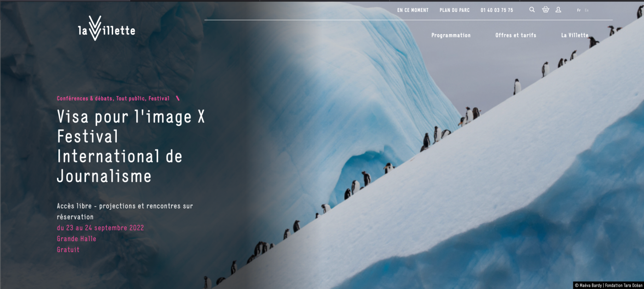
Task: Click the 01 40 03 75 75 phone number
Action: pyautogui.click(x=497, y=10)
